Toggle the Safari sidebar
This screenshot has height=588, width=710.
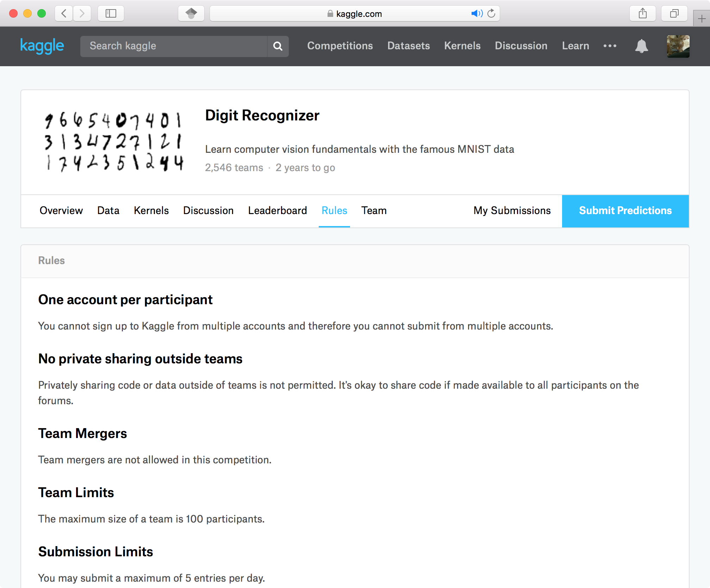111,14
